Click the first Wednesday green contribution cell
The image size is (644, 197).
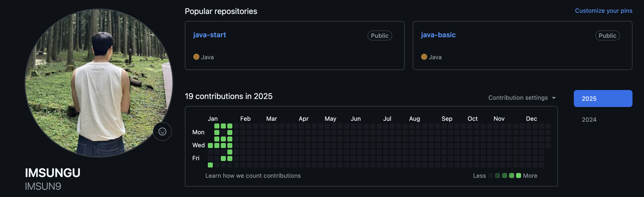[x=210, y=145]
